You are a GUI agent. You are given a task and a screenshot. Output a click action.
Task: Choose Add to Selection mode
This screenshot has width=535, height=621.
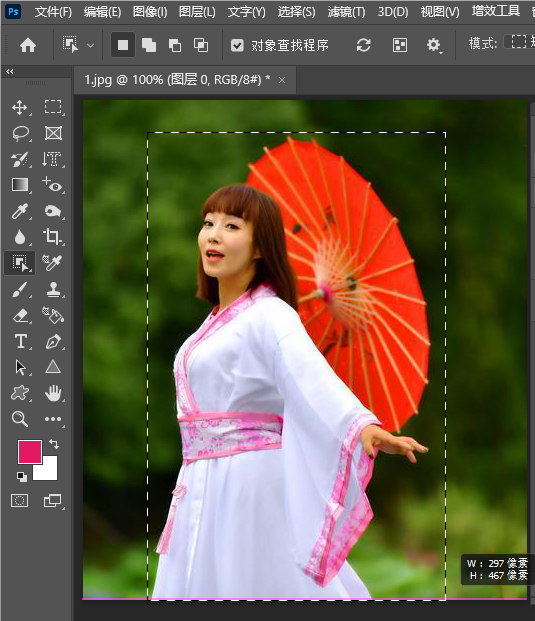point(149,45)
